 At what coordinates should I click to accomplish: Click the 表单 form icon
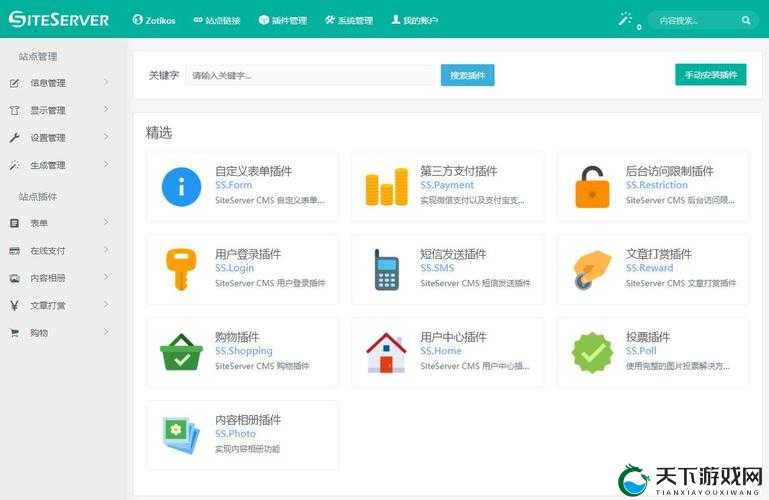pos(15,223)
